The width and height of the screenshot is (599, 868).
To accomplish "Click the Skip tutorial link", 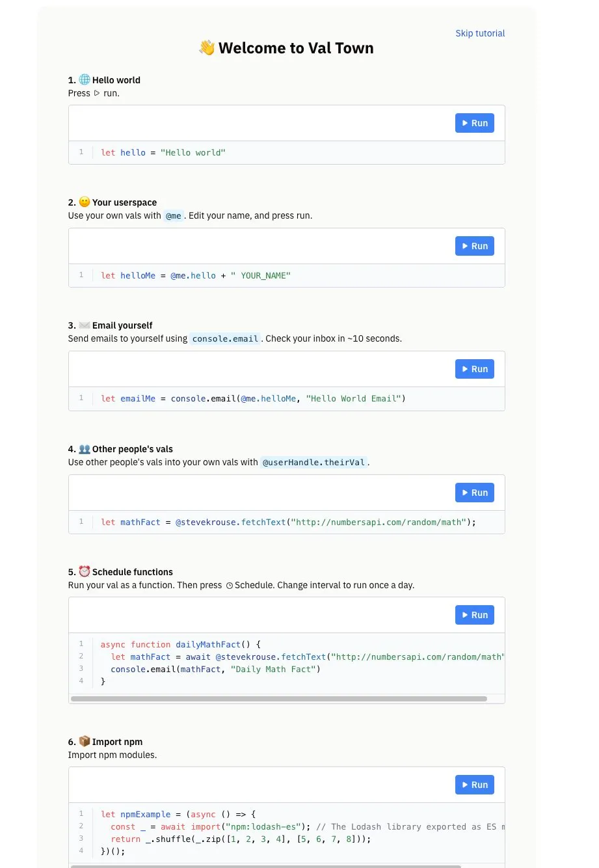I will tap(480, 33).
